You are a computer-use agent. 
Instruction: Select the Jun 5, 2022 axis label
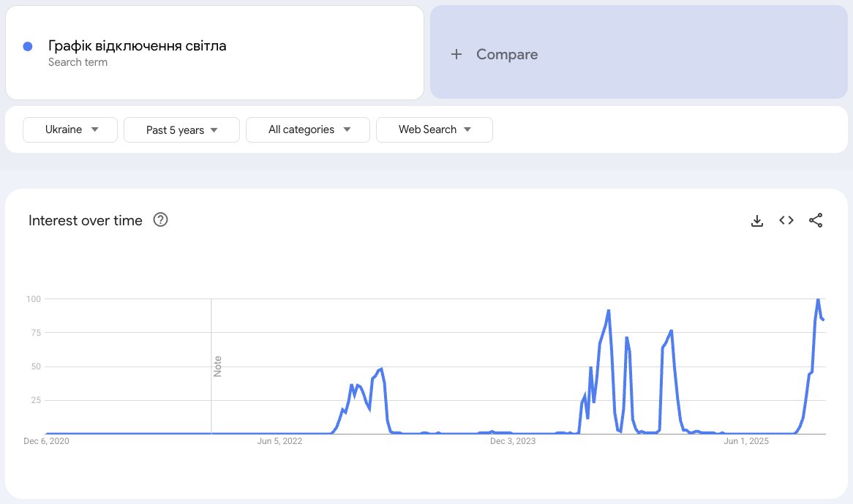point(279,441)
